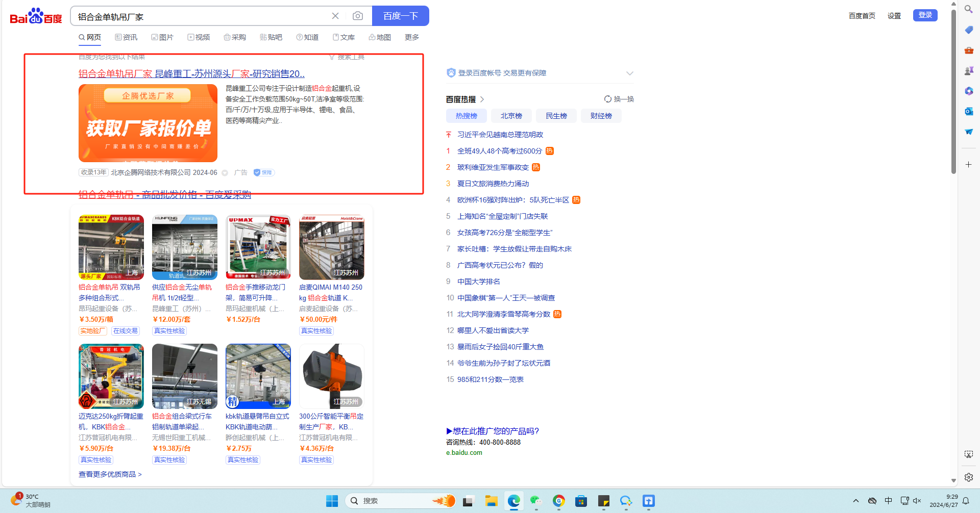The height and width of the screenshot is (513, 980).
Task: Refresh hot list with 换一换
Action: pos(619,99)
